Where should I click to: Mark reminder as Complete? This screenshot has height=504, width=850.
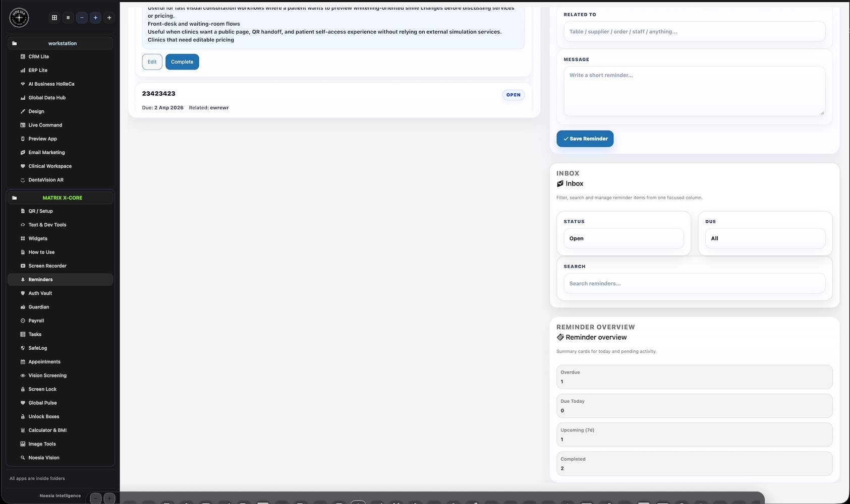182,62
